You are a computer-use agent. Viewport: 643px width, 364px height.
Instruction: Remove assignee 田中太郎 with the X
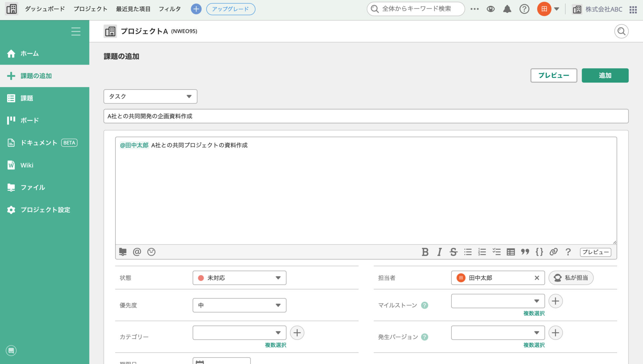tap(537, 278)
